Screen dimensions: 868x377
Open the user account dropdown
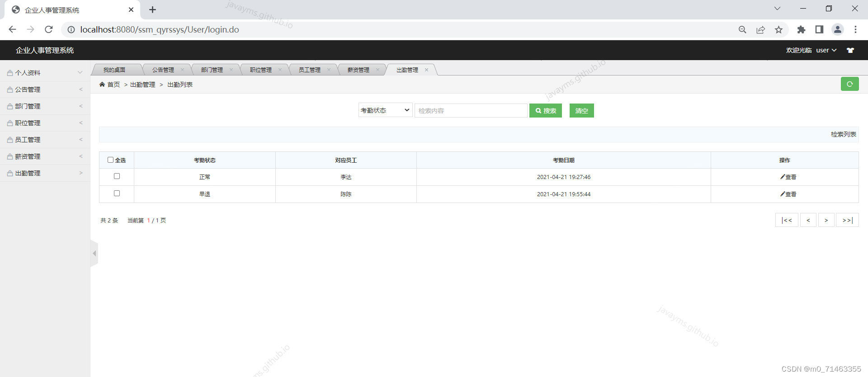click(826, 50)
